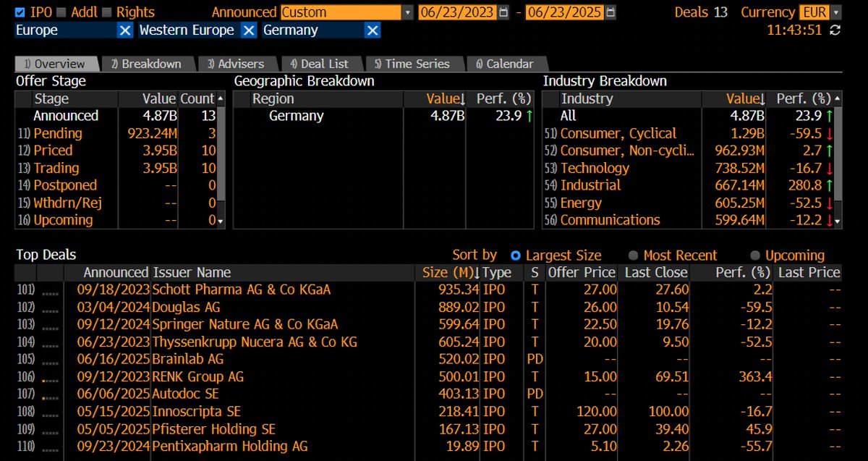Select the Upcoming sort option
The height and width of the screenshot is (461, 868).
(755, 255)
